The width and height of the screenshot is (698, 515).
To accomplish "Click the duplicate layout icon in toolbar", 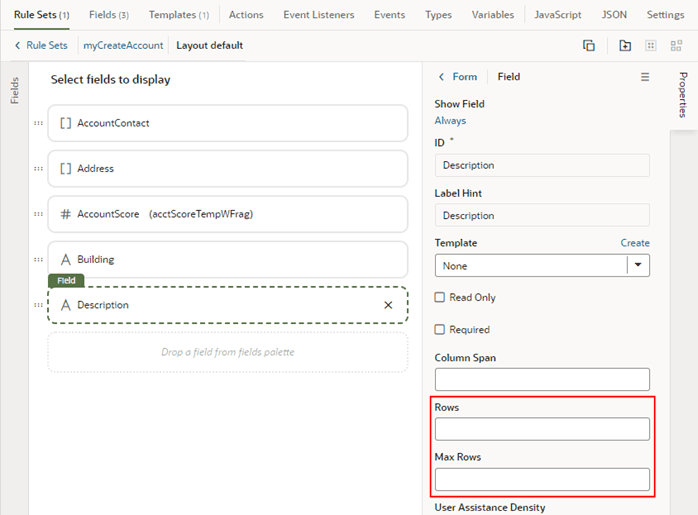I will click(x=588, y=45).
